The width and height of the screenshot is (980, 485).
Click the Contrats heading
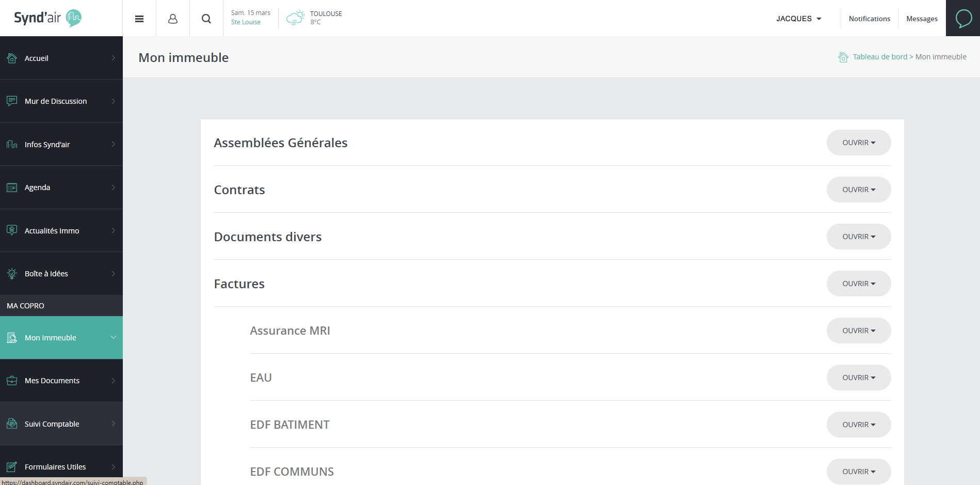[x=239, y=190]
